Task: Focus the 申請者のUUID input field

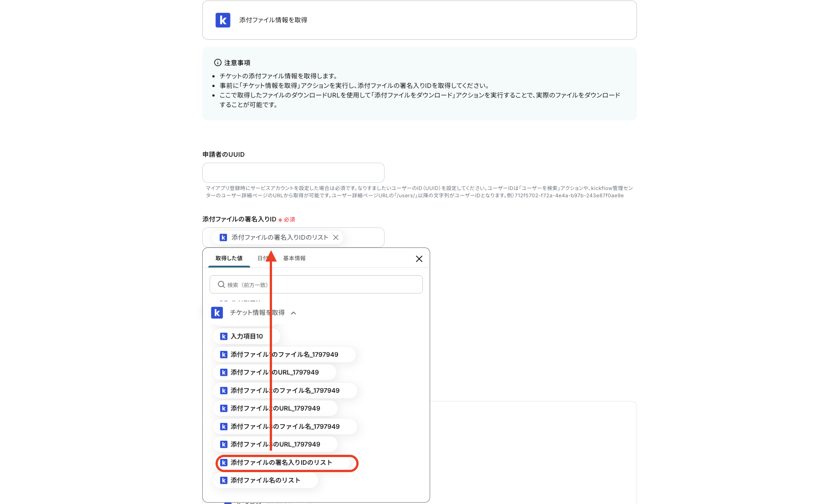Action: [x=293, y=173]
